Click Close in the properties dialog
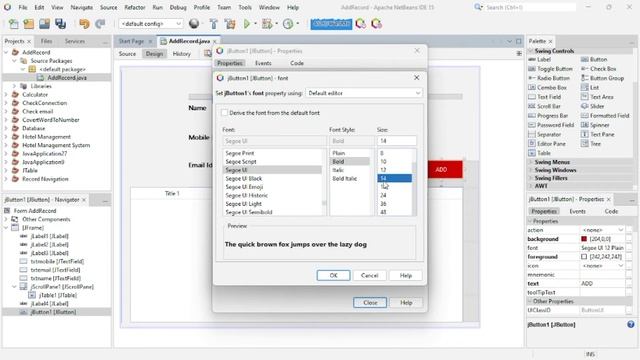Viewport: 640px width, 360px height. tap(370, 302)
